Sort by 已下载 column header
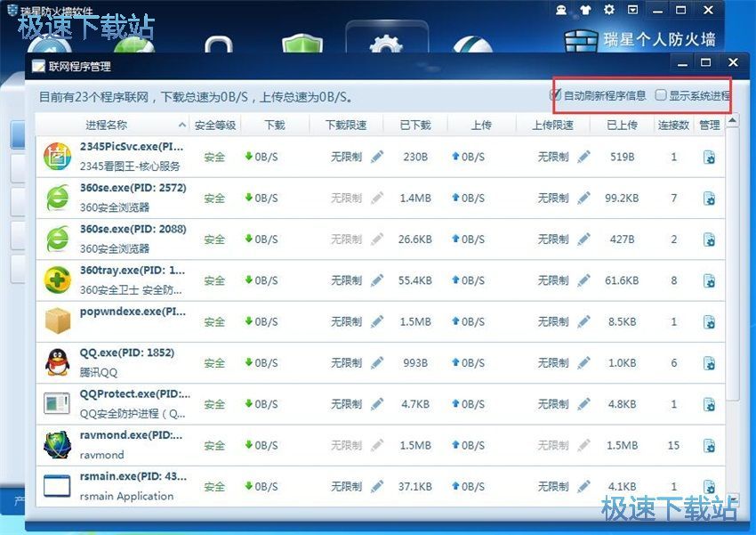The width and height of the screenshot is (756, 535). click(415, 125)
